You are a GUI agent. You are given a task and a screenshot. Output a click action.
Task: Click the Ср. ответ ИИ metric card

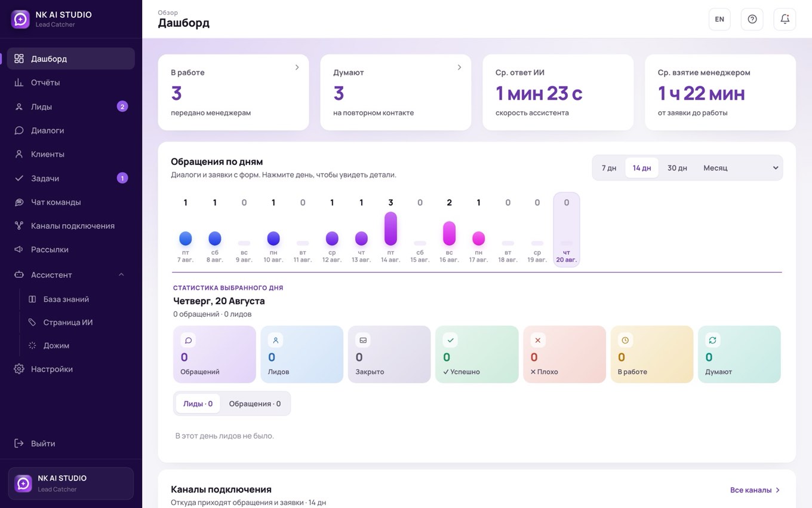[x=558, y=92]
